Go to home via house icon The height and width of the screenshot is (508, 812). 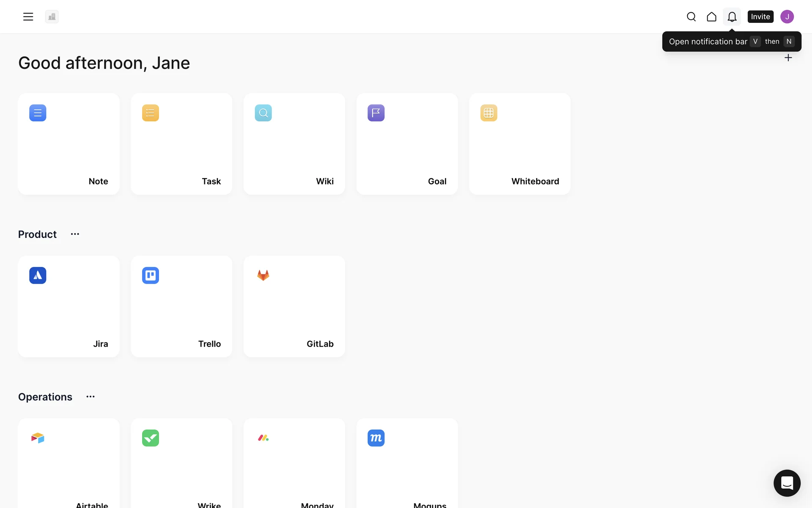pos(711,17)
